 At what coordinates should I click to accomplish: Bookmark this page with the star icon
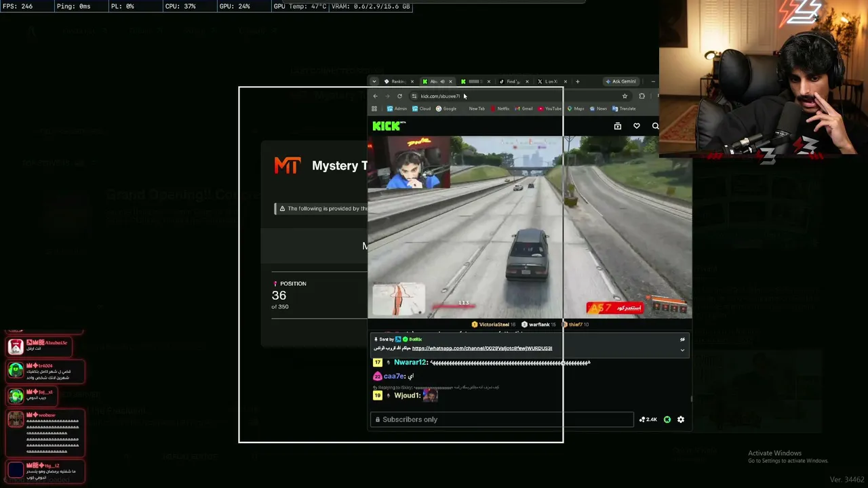[625, 96]
